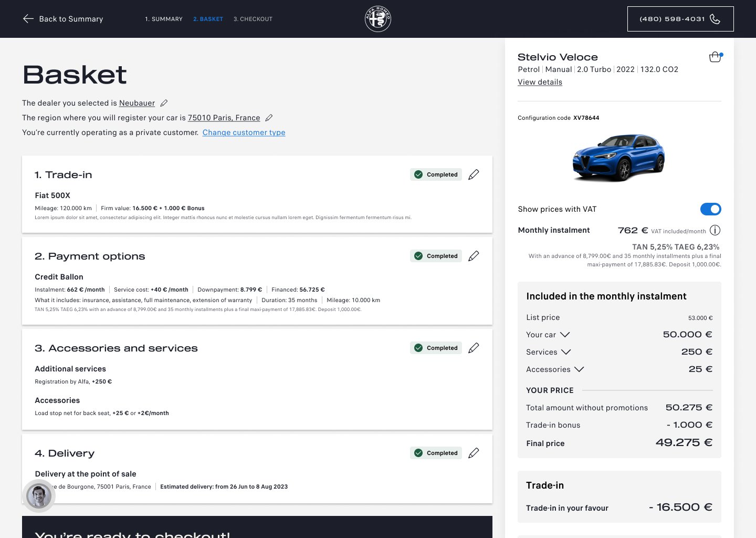756x538 pixels.
Task: Click Estimated delivery date text
Action: 224,487
